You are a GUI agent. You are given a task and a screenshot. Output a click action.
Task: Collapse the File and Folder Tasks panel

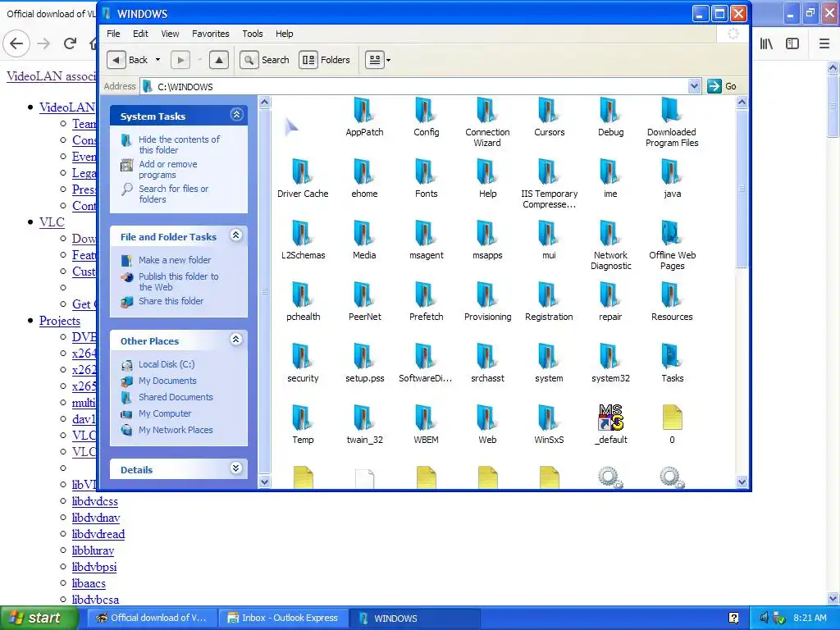[236, 235]
